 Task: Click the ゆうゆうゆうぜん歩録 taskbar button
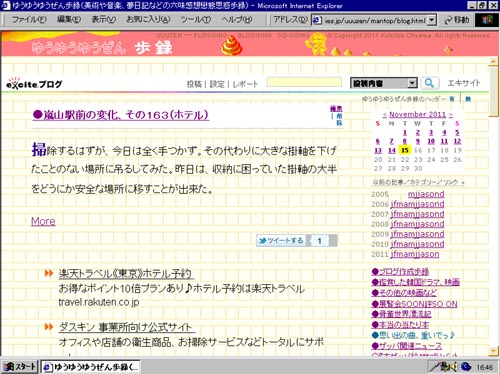coord(90,367)
